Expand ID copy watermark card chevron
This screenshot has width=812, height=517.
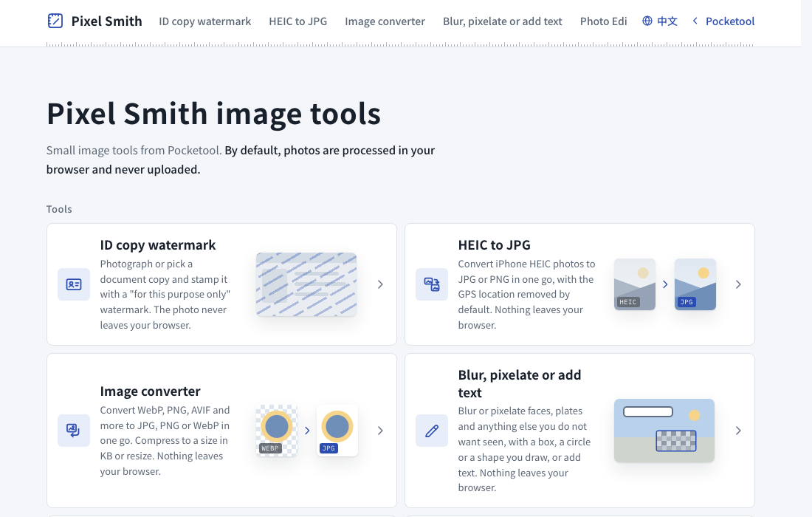(x=380, y=284)
